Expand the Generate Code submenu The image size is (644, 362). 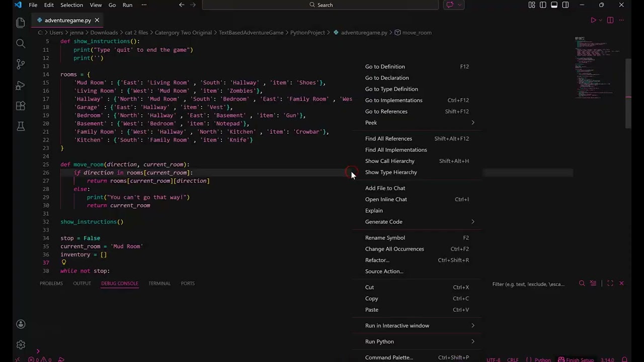point(417,222)
